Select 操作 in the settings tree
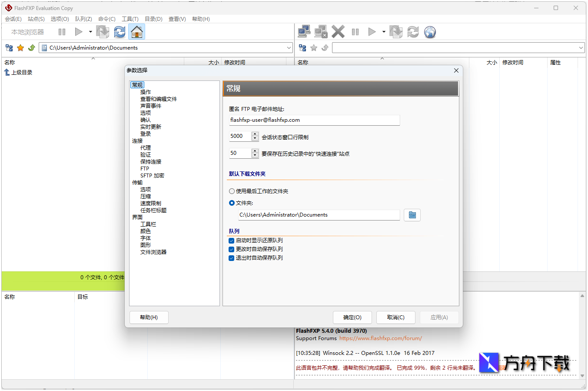588x391 pixels. pos(146,92)
